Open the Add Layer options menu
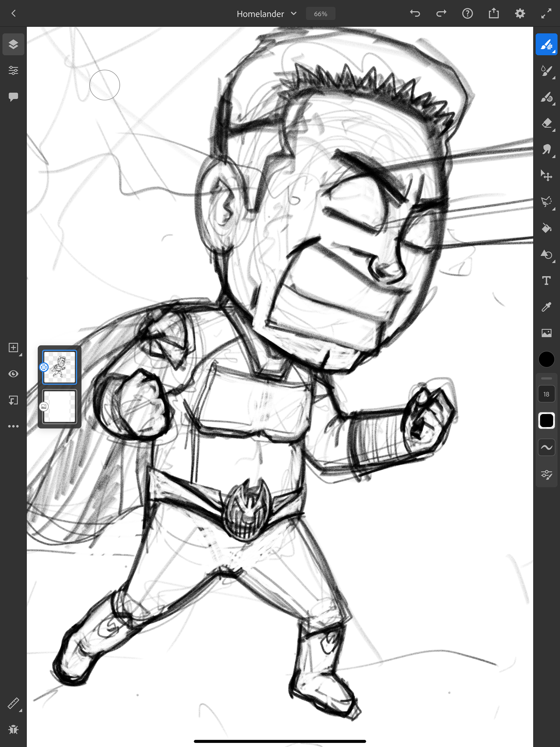Screen dimensions: 560x747 (13, 347)
